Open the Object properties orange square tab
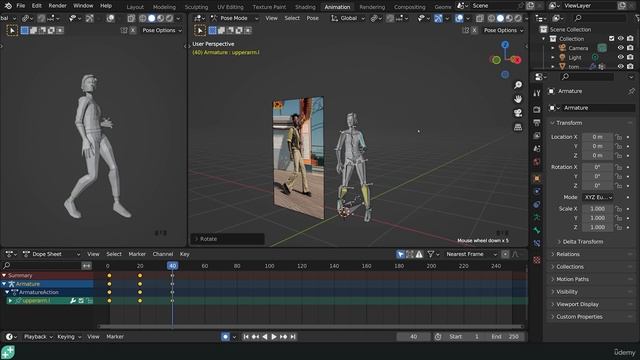Viewport: 640px width, 360px height. click(537, 178)
